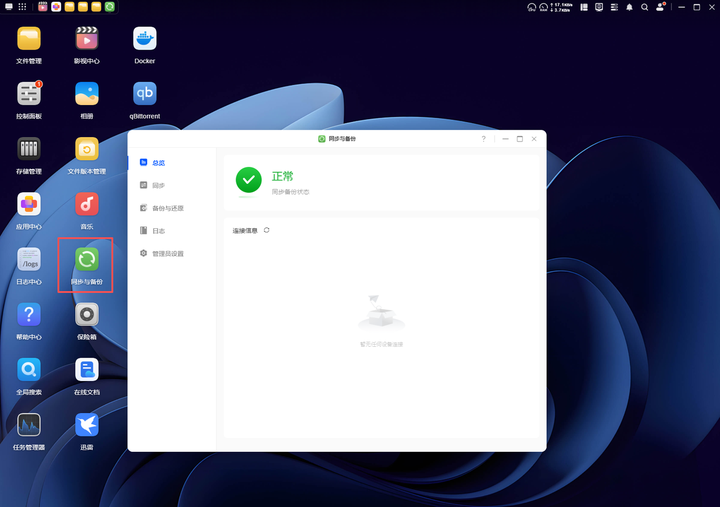Open the 应用中心 desktop icon
Viewport: 720px width, 507px height.
(29, 204)
